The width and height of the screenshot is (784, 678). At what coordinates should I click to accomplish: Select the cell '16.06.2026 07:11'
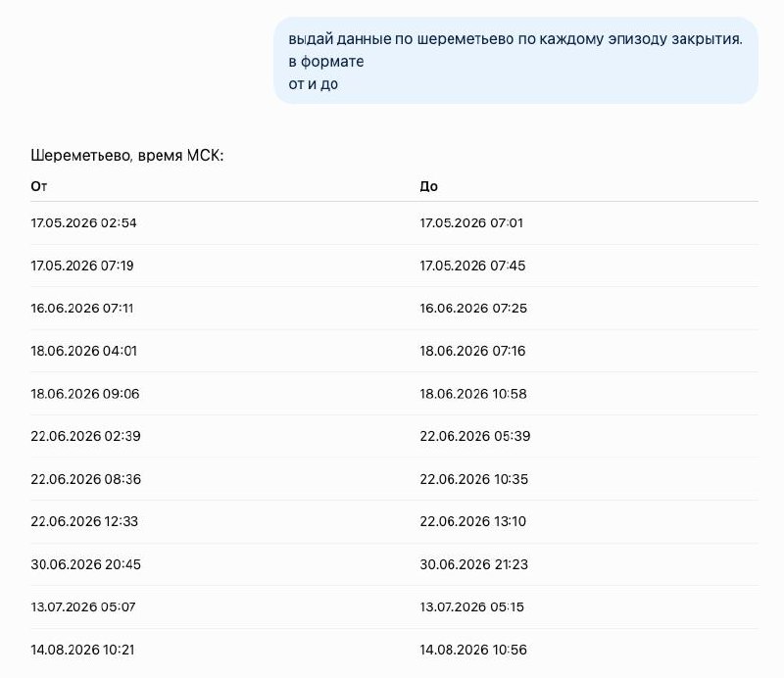pos(82,308)
